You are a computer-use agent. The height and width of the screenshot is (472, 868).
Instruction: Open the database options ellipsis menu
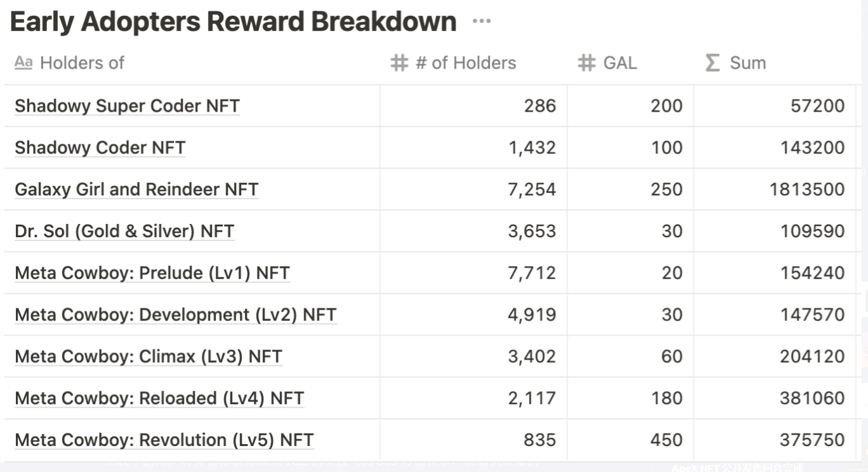pos(482,22)
